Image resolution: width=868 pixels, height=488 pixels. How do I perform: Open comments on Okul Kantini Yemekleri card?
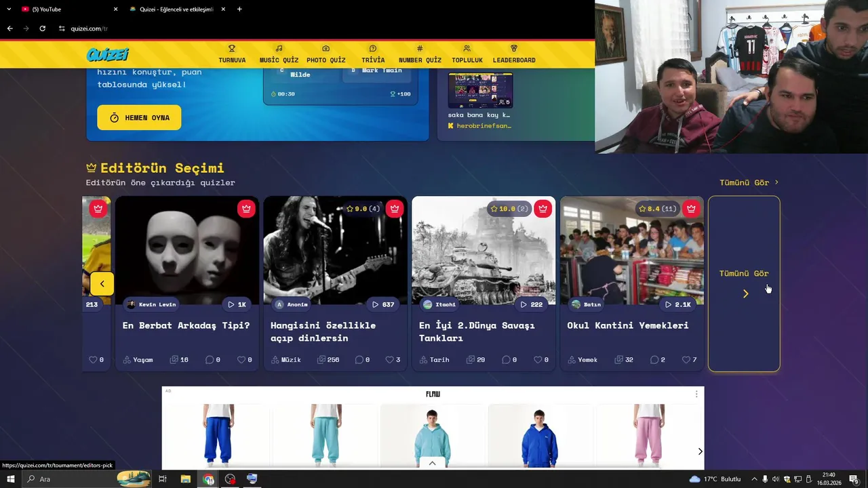tap(657, 360)
